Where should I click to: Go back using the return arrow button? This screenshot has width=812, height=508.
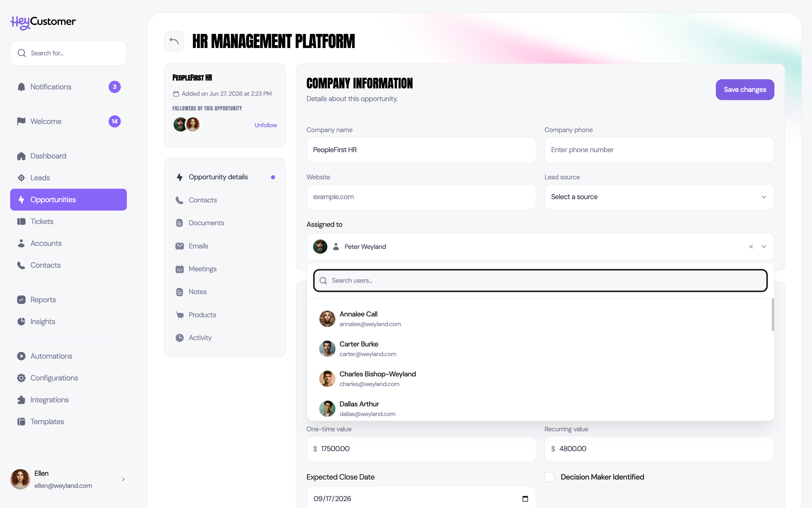point(174,41)
